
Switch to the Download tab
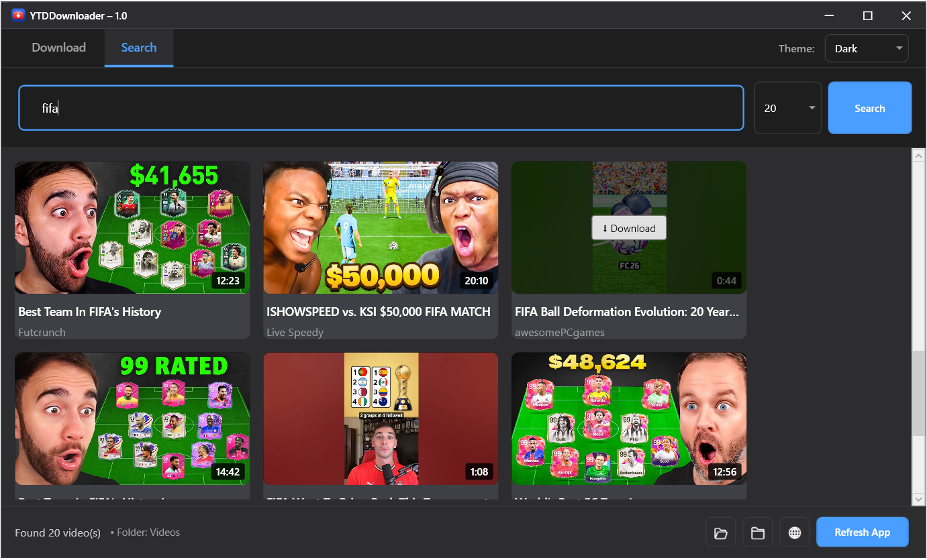tap(59, 48)
